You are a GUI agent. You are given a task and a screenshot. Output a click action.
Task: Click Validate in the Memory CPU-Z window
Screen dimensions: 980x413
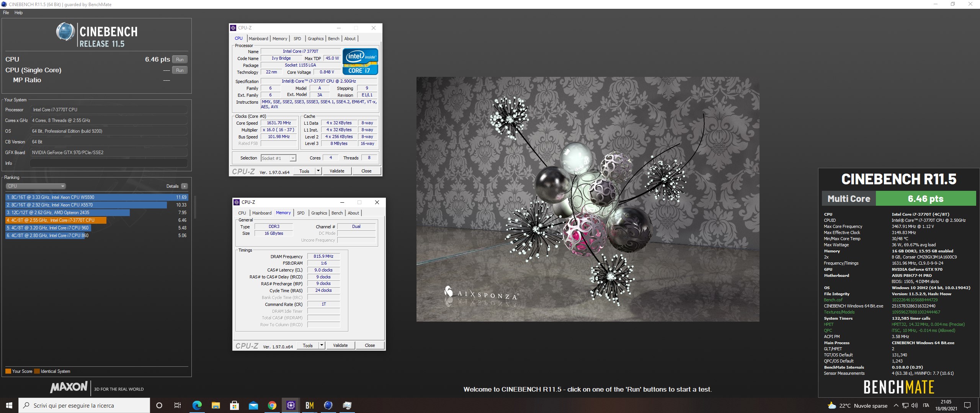tap(340, 345)
